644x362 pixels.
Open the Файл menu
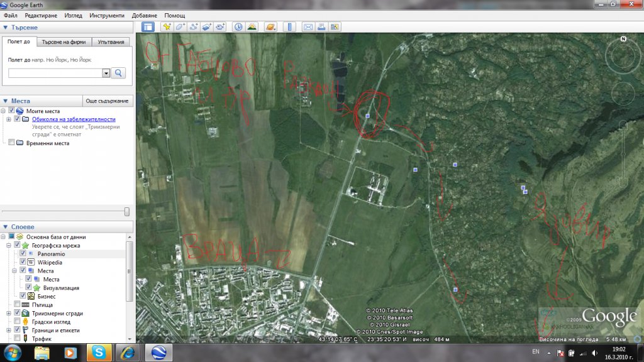pos(10,16)
